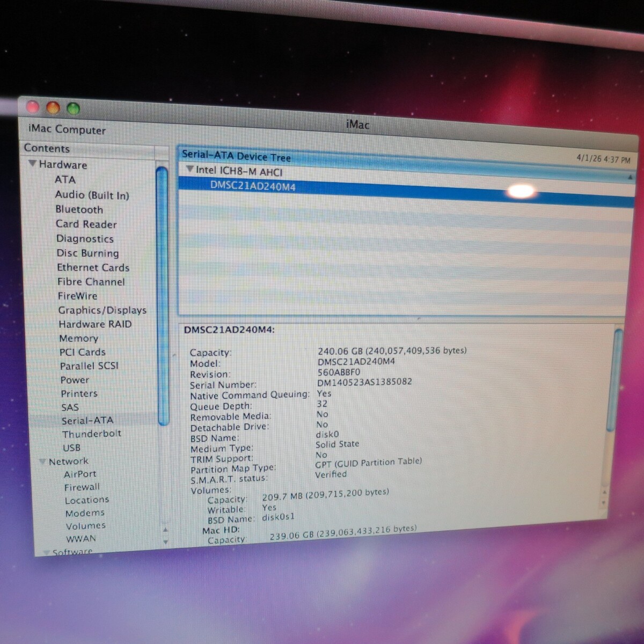Open the Thunderbolt hardware entry
Screen dimensions: 644x644
tap(91, 434)
